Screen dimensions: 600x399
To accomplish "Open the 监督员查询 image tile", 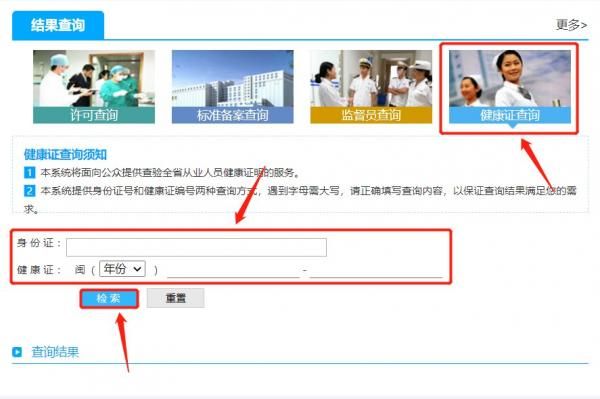I will pos(371,87).
